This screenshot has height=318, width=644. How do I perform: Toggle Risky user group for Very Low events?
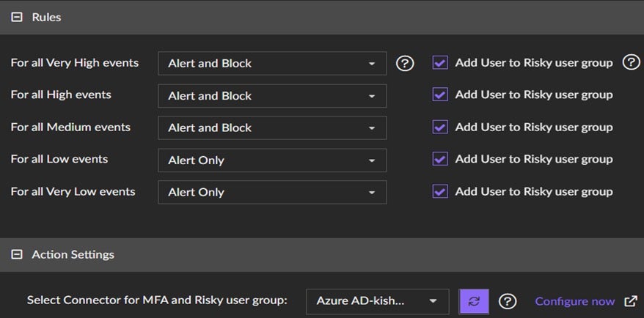440,191
